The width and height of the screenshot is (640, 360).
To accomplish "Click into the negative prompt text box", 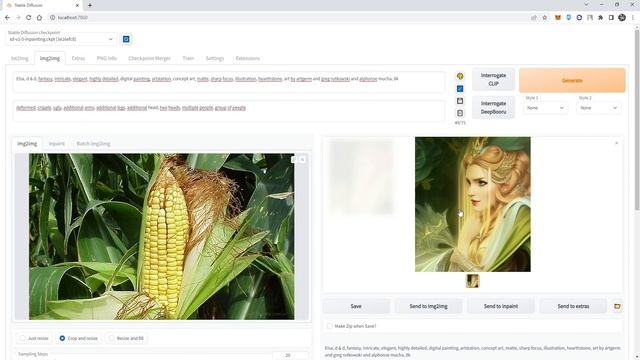I will tap(229, 111).
